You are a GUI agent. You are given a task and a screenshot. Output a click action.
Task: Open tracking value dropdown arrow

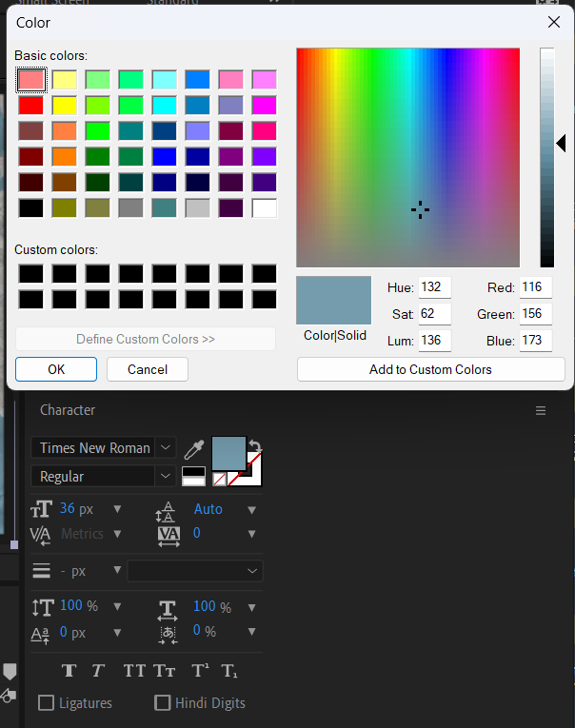pos(251,534)
